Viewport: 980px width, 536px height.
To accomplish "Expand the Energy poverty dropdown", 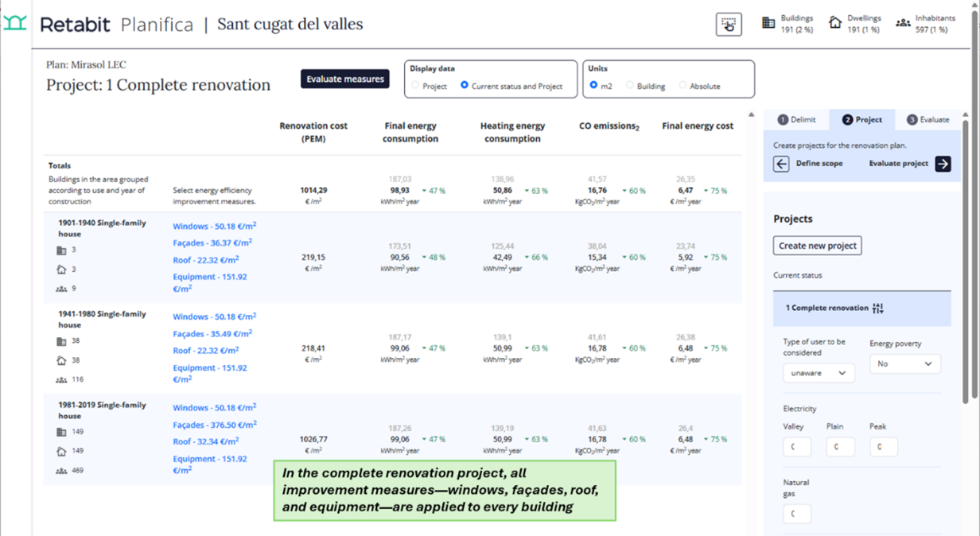I will point(904,363).
